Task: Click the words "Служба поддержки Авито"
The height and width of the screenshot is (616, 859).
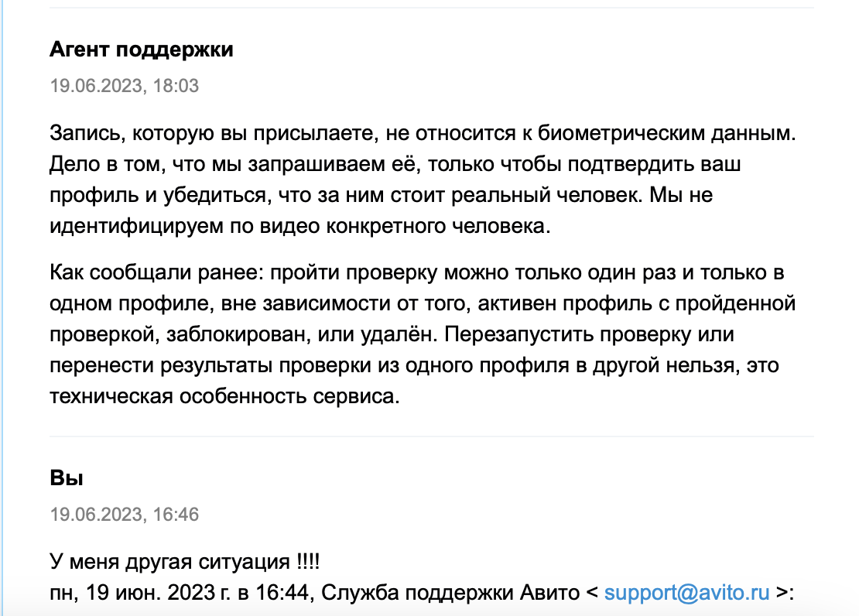Action: 450,593
